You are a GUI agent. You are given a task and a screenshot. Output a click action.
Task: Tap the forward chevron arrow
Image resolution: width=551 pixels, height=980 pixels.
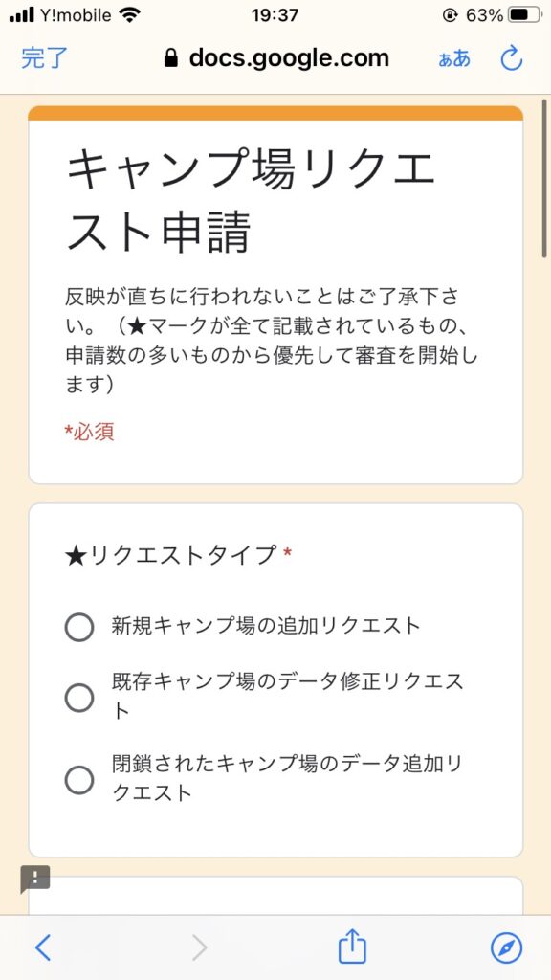coord(199,948)
